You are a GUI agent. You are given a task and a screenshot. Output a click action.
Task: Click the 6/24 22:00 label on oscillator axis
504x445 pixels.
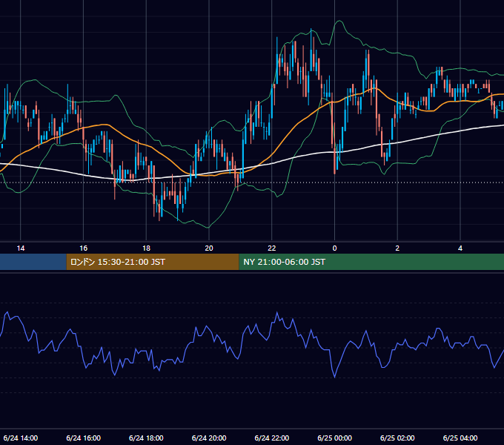point(272,438)
